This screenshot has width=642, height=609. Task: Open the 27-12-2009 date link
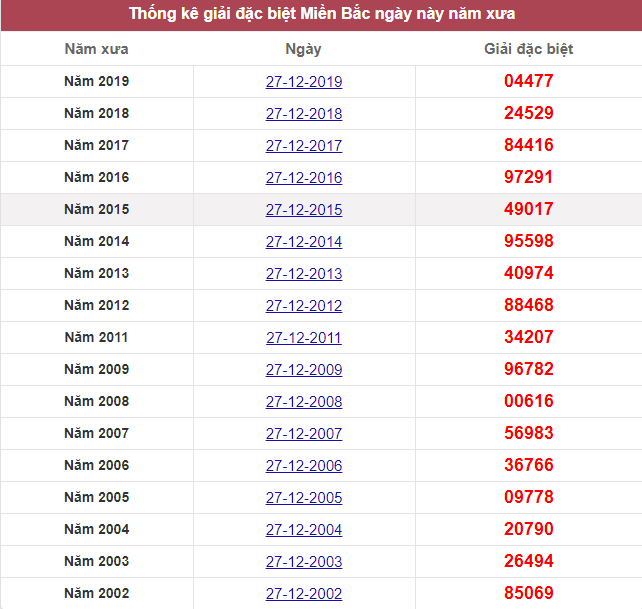click(x=304, y=370)
